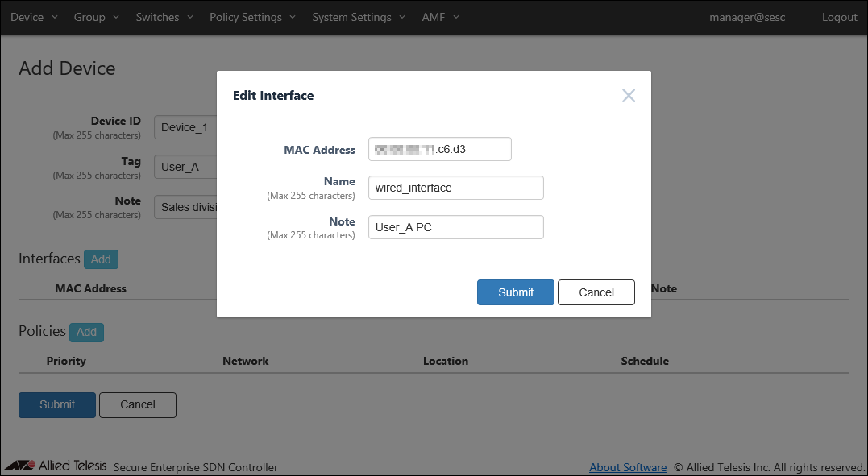Click the MAC Address column header

coord(91,288)
